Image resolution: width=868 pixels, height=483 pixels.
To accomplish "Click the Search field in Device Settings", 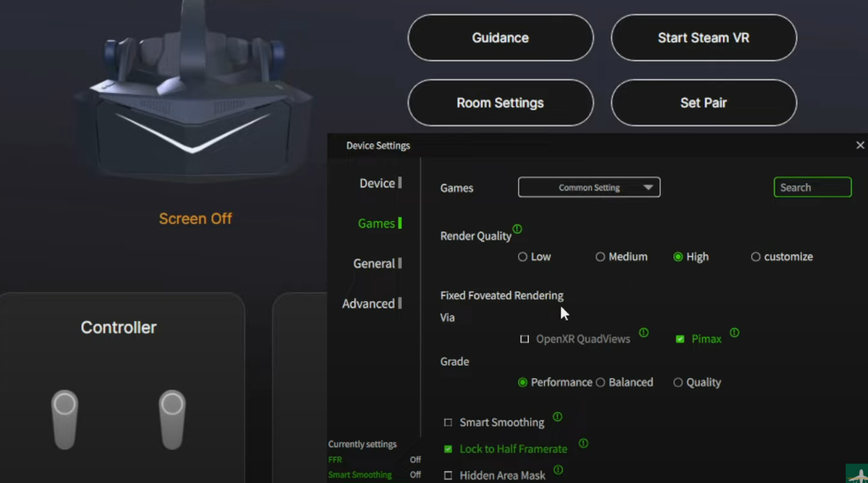I will coord(812,187).
